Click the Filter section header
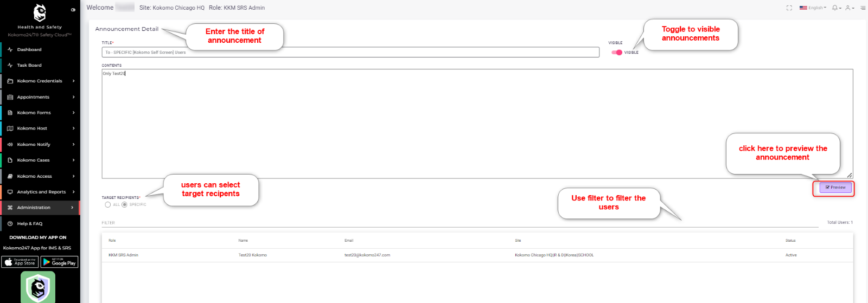 click(x=108, y=223)
